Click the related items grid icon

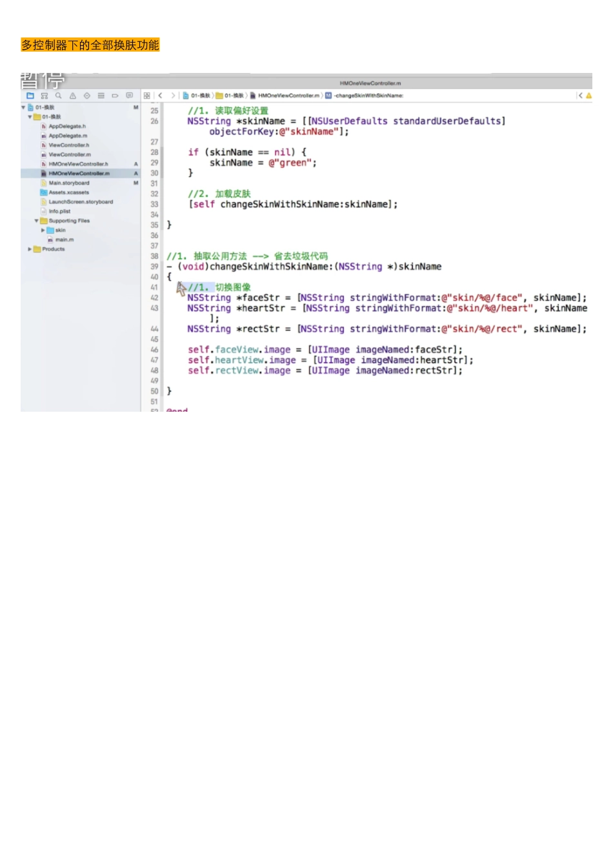(147, 96)
